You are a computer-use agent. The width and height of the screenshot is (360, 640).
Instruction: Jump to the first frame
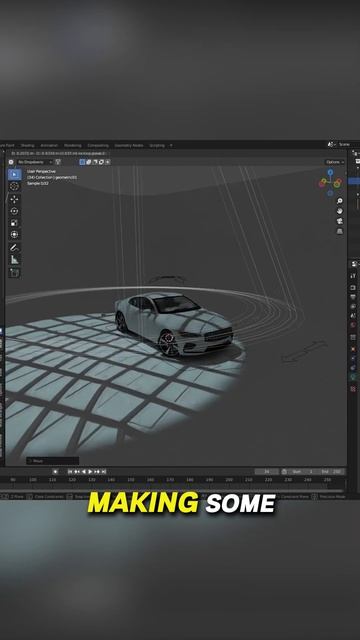(70, 471)
